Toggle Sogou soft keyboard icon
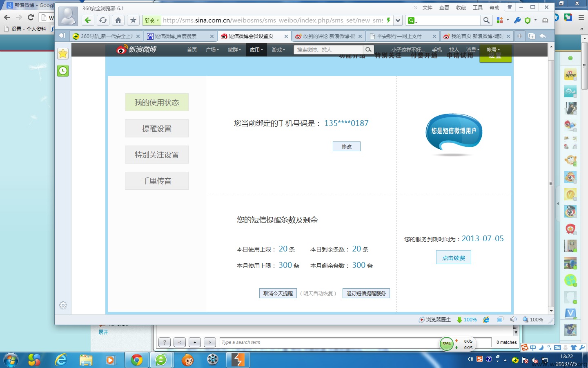This screenshot has width=588, height=368. click(558, 348)
